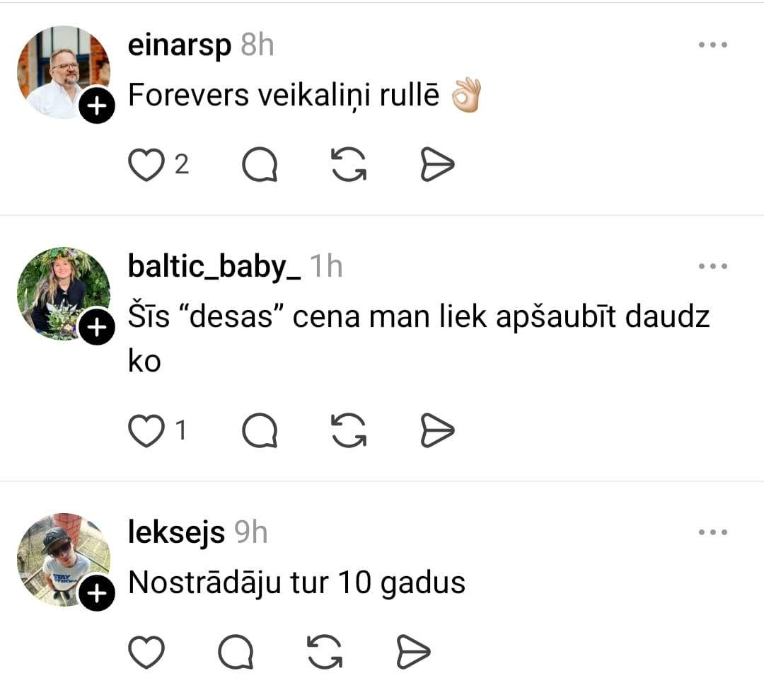Repost the einarsp comment
764x700 pixels.
tap(348, 164)
